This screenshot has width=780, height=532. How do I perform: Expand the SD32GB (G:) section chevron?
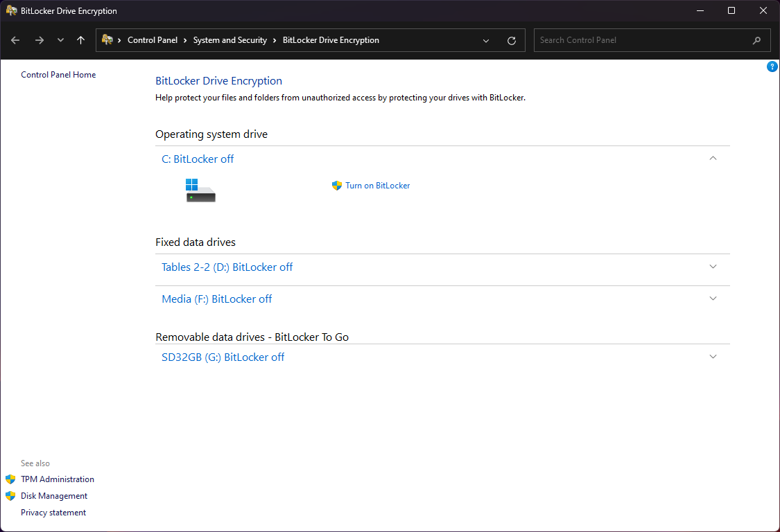click(713, 357)
